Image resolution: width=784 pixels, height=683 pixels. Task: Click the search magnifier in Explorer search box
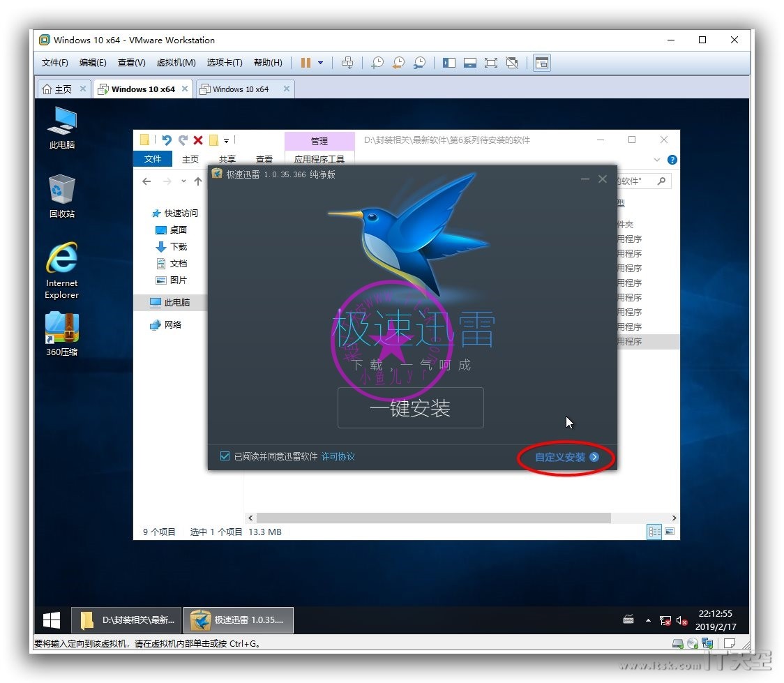pos(661,181)
